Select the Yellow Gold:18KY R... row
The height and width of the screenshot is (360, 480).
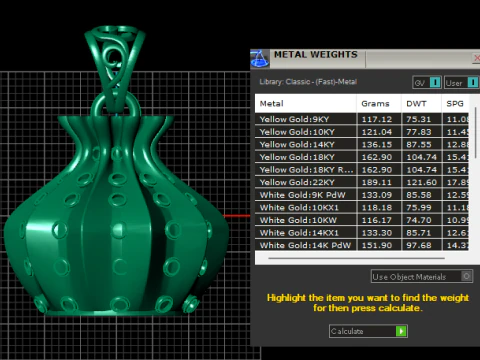pos(362,170)
